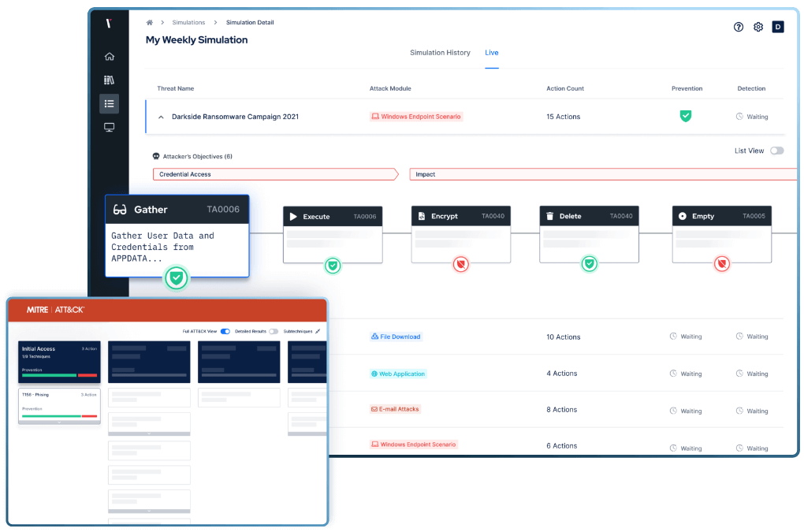Screen dimensions: 804x532
Task: Click the D user avatar
Action: click(778, 26)
